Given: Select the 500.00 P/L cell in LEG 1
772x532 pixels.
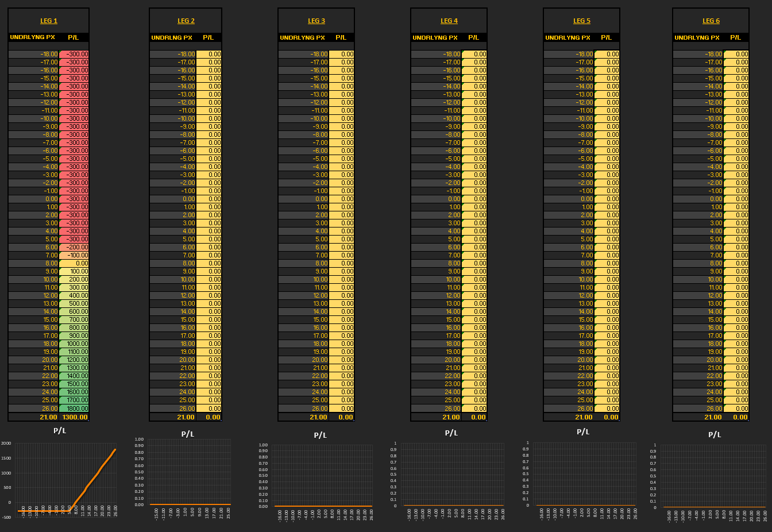Looking at the screenshot, I should coord(74,303).
